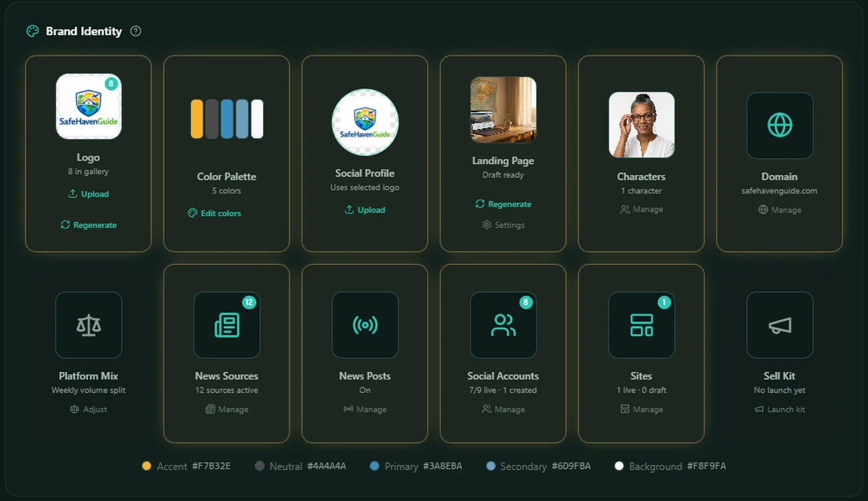Viewport: 868px width, 501px height.
Task: Click the Landing Page preview image
Action: click(x=503, y=110)
